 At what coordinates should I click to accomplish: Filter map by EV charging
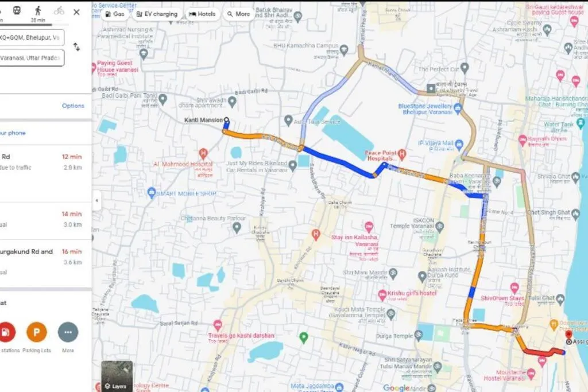point(157,14)
